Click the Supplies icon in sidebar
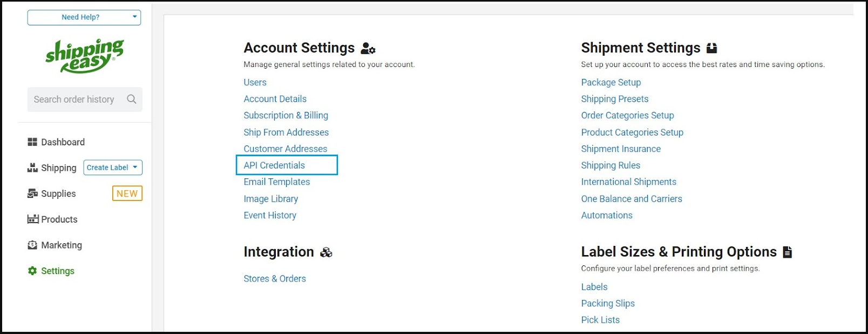 click(32, 193)
